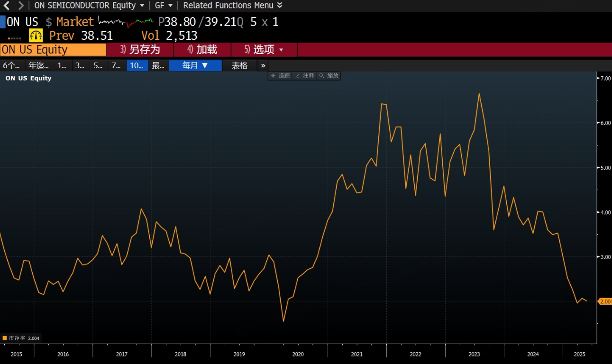Select the 7-year range tab
Screen dimensions: 612x364
click(117, 65)
